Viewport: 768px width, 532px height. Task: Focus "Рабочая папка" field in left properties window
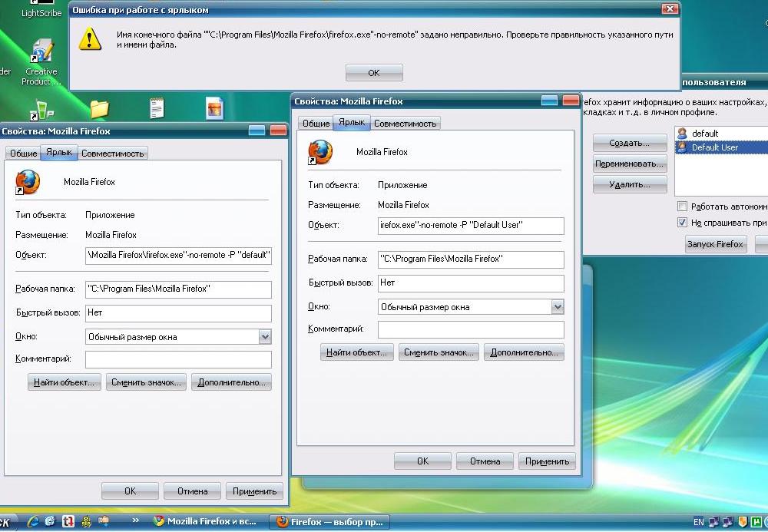tap(178, 289)
